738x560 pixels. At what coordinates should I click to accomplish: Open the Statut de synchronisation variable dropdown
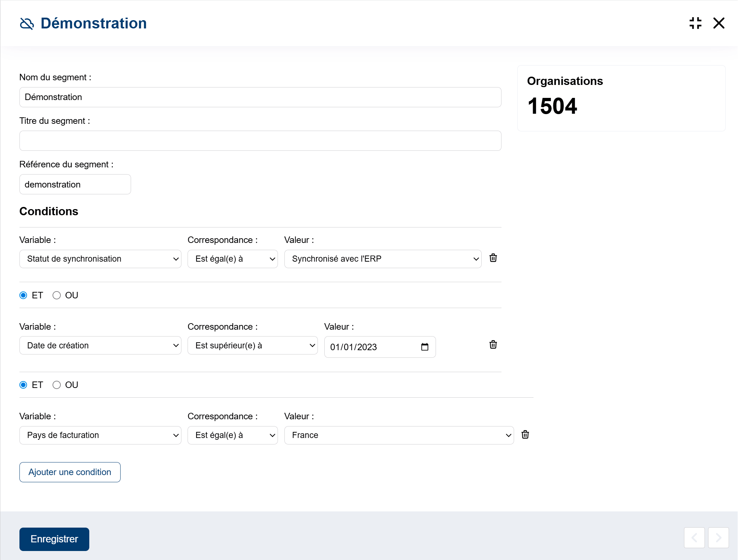pyautogui.click(x=100, y=259)
